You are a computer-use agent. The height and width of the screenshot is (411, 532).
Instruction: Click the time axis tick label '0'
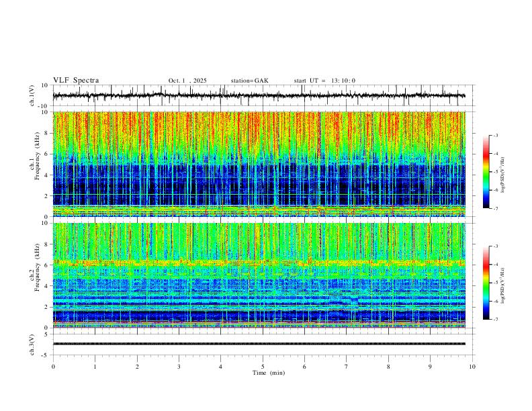53,367
